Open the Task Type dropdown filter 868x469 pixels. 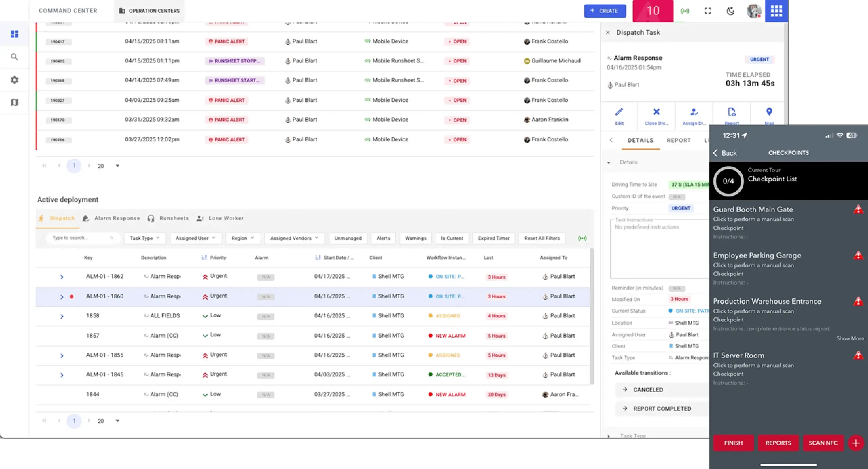tap(144, 238)
